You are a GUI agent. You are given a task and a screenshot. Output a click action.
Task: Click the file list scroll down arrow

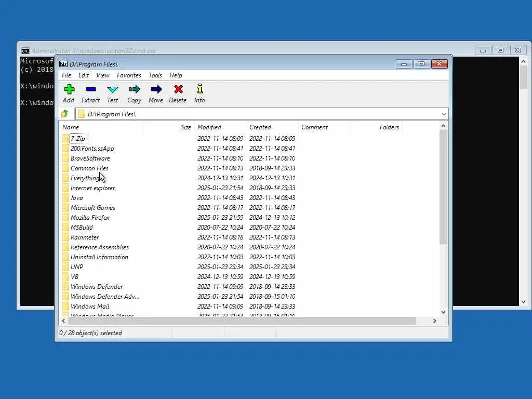point(443,312)
